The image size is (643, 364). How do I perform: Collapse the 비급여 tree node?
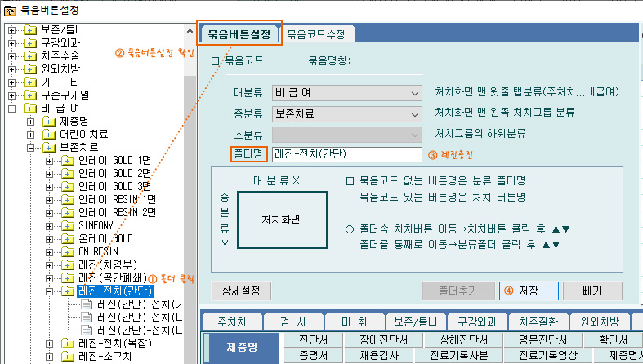click(11, 108)
